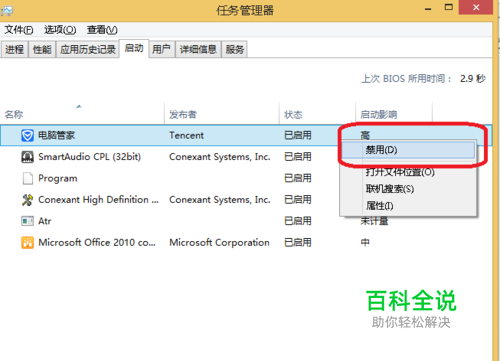
Task: Switch to the 详细信息 tab
Action: tap(198, 50)
